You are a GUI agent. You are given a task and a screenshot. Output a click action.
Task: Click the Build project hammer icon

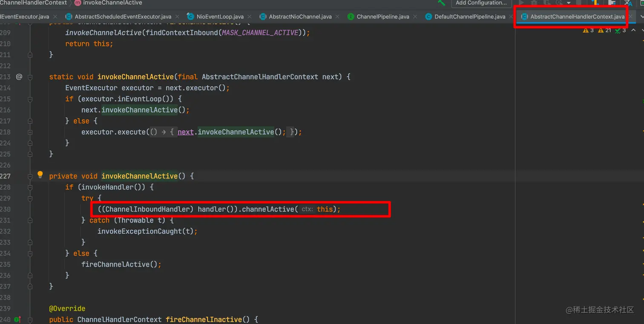[x=442, y=3]
